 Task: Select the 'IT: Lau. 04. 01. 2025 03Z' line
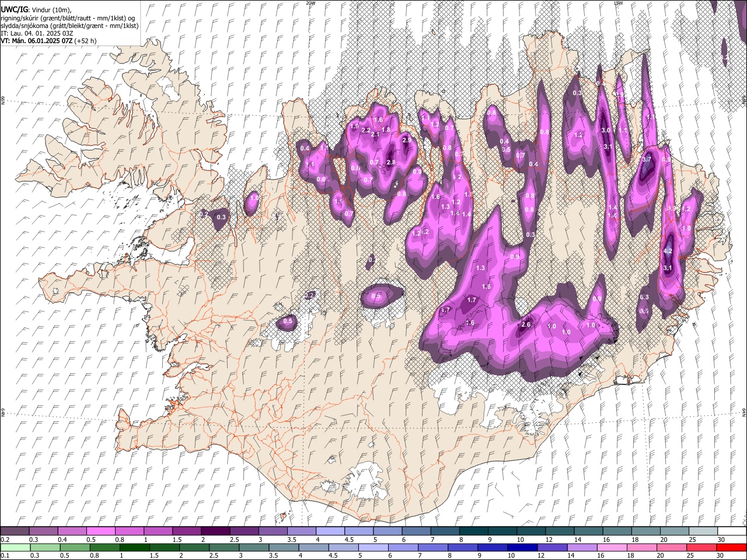click(37, 33)
